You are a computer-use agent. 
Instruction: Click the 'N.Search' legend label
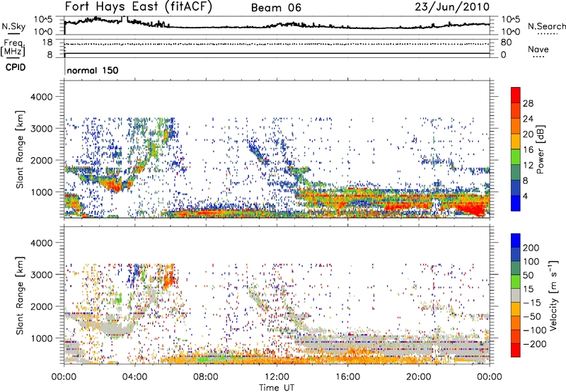point(546,26)
